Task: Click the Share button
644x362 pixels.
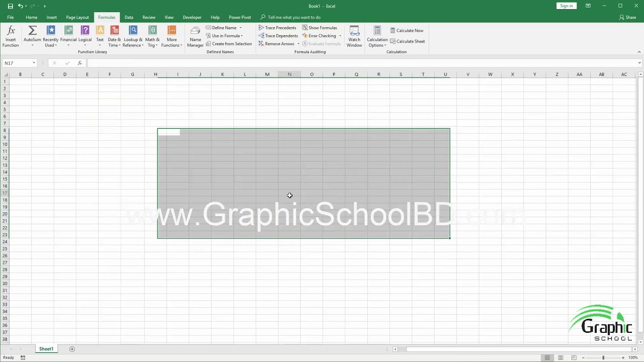Action: tap(627, 17)
